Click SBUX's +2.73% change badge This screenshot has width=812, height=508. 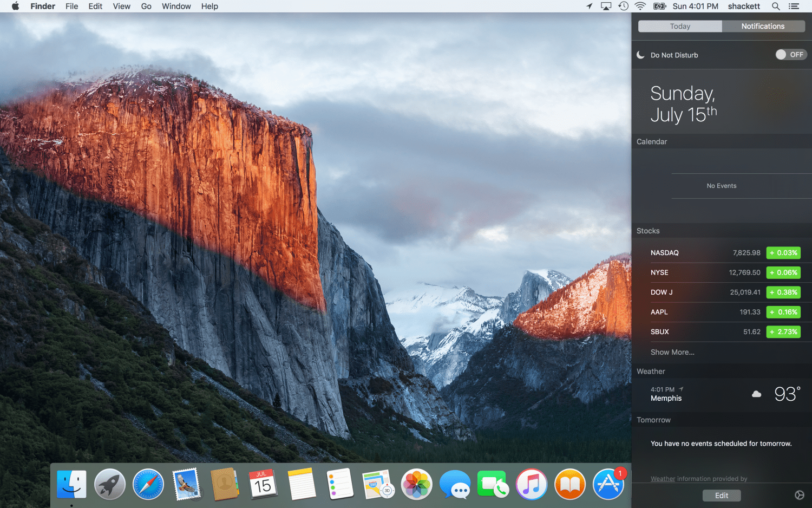pyautogui.click(x=783, y=332)
